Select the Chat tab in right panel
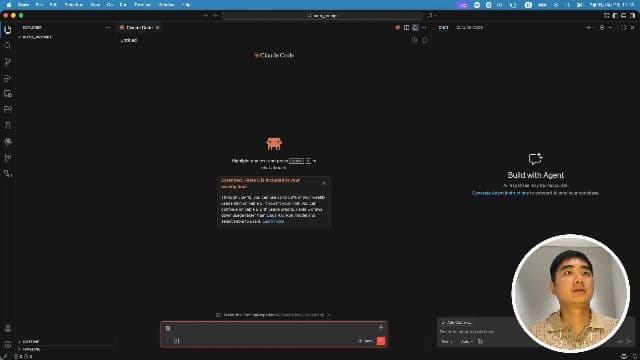 click(443, 27)
